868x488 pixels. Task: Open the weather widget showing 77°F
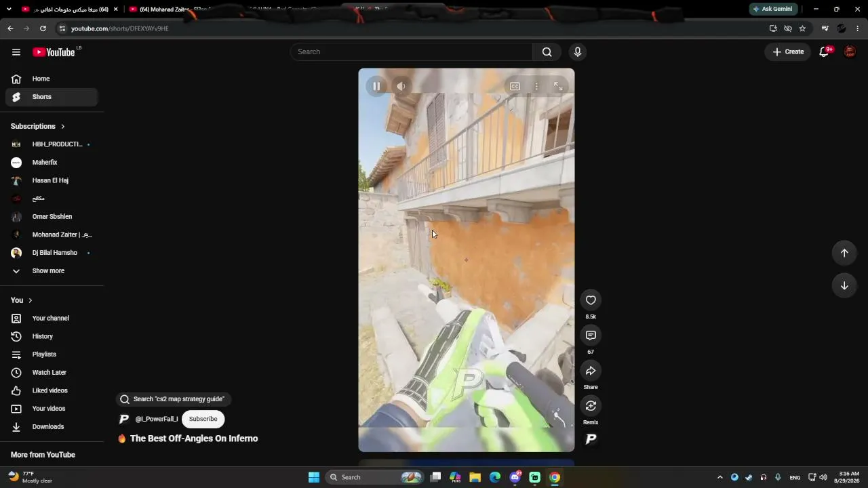click(31, 477)
